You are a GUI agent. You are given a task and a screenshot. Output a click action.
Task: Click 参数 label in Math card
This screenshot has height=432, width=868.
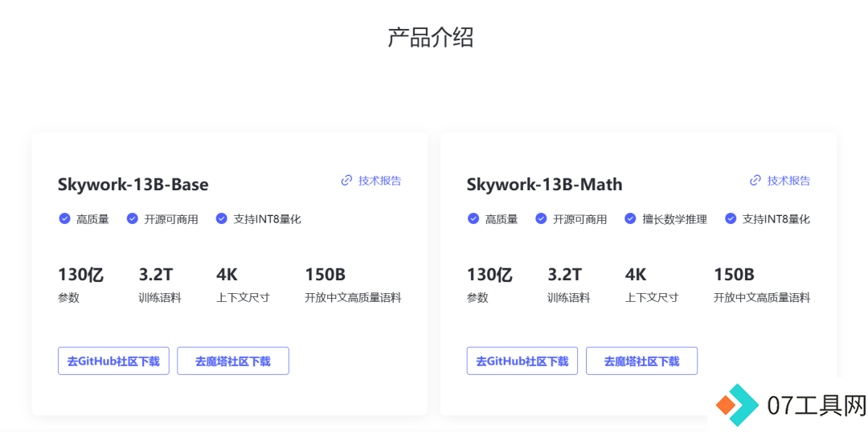477,298
